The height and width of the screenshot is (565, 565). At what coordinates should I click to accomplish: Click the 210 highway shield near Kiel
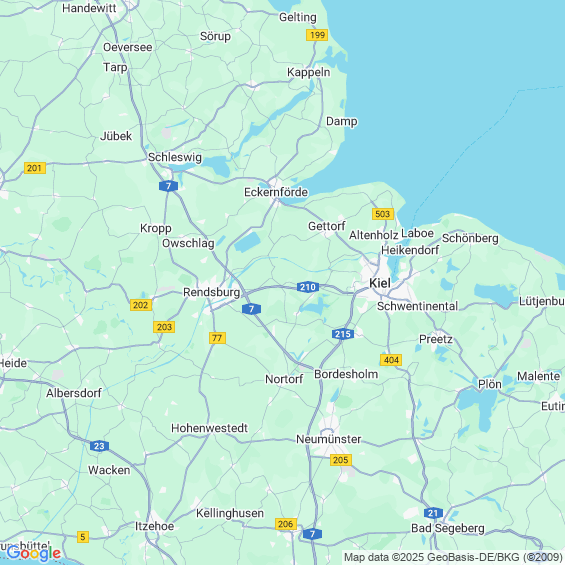[x=308, y=287]
